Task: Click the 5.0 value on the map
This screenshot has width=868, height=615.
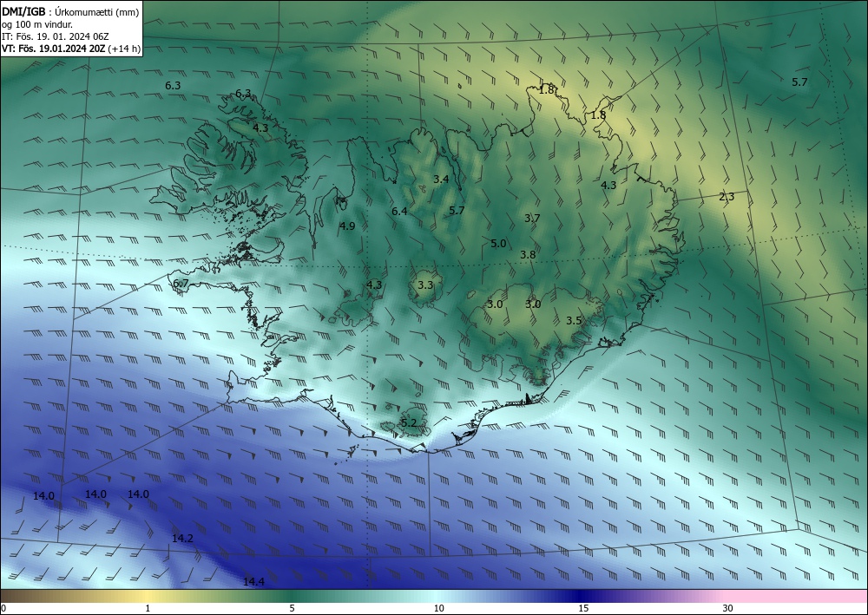Action: click(x=498, y=244)
